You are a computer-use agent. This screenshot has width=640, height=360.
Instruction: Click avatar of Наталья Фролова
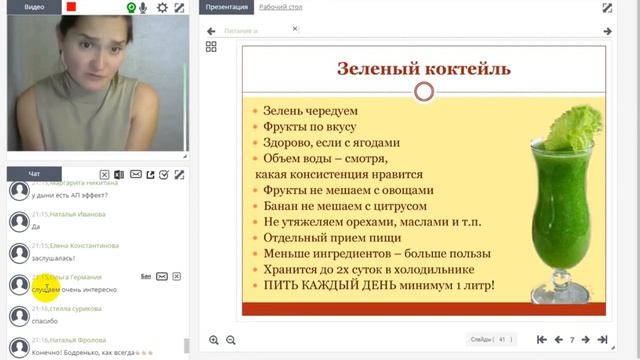(x=19, y=347)
